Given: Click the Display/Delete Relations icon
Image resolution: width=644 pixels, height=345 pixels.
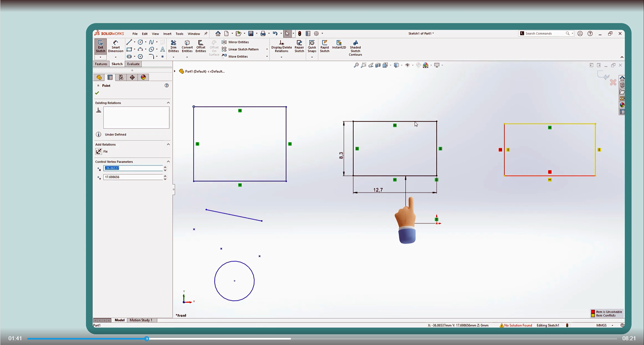Looking at the screenshot, I should pos(281,46).
